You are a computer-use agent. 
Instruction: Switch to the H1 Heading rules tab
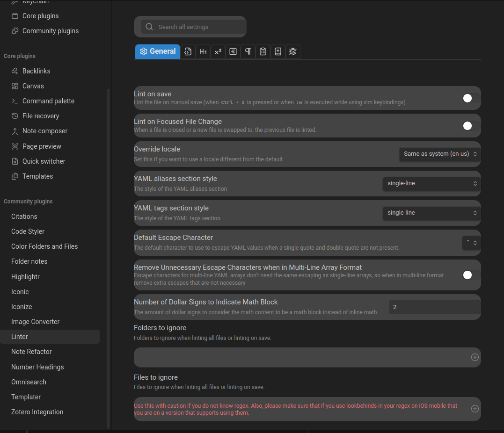coord(203,51)
